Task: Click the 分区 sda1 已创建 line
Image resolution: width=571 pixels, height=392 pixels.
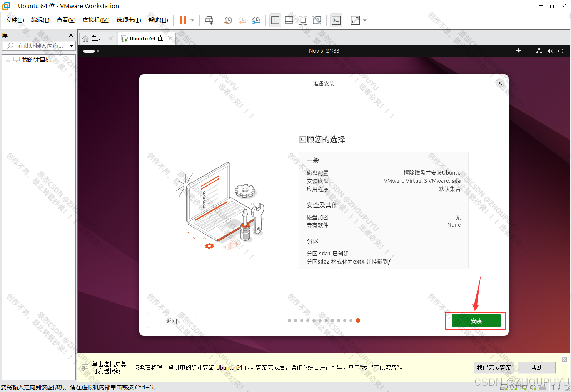Action: pos(328,254)
